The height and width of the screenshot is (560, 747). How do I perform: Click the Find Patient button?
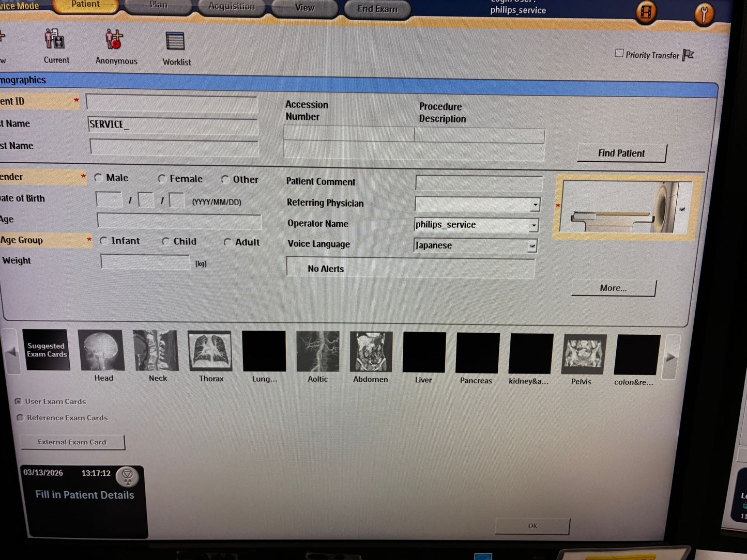point(621,153)
